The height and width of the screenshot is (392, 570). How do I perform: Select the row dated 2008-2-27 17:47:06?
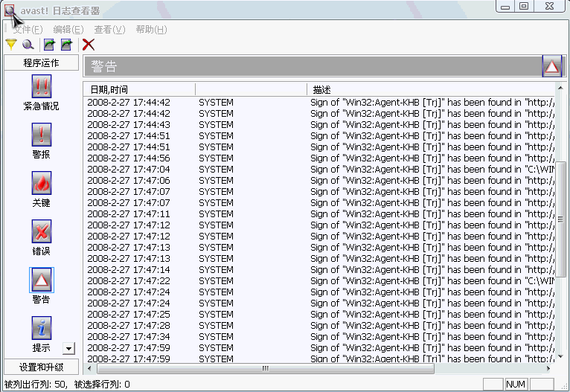click(x=319, y=181)
